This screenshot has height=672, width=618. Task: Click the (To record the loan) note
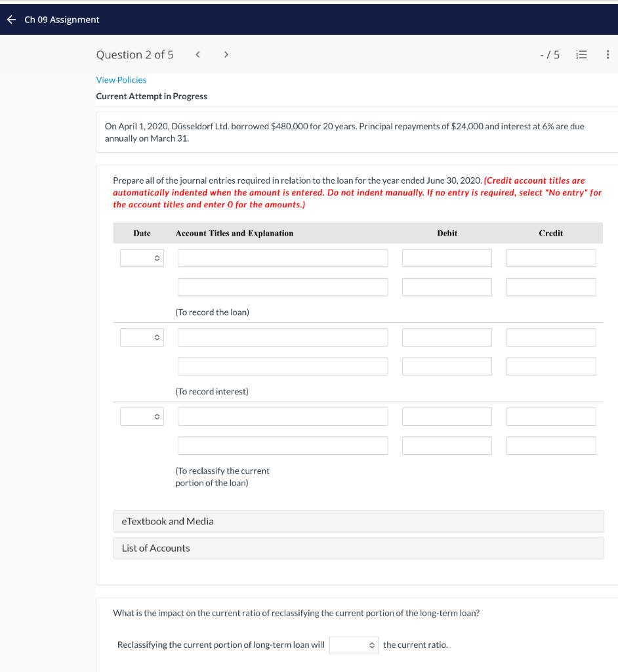(212, 312)
